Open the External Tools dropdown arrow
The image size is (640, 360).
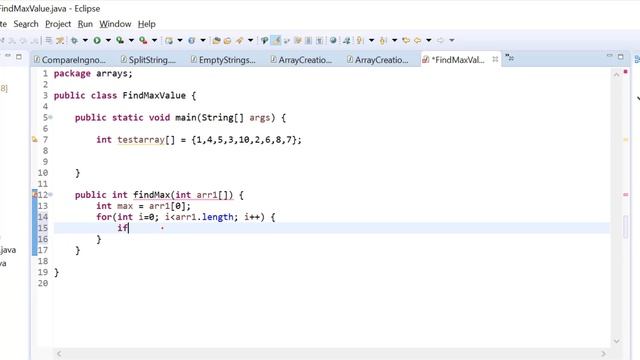[x=154, y=40]
